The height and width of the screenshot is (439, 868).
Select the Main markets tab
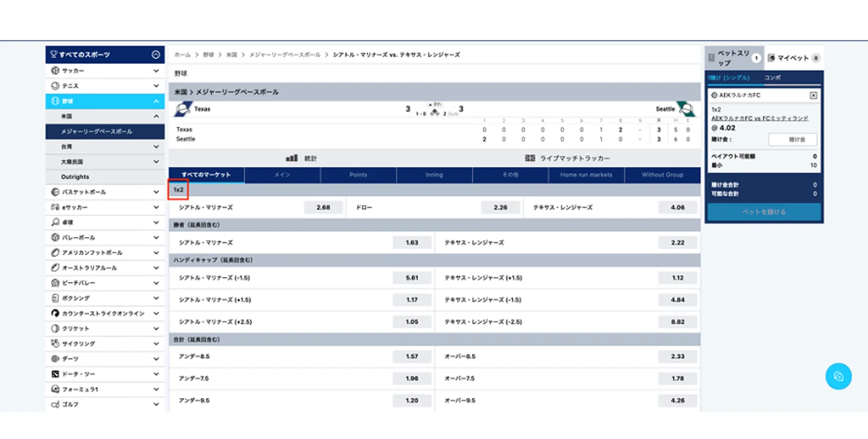click(282, 175)
